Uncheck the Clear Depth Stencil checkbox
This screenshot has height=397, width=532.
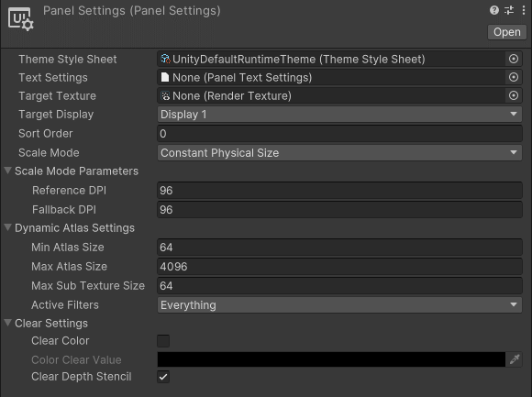pos(163,377)
